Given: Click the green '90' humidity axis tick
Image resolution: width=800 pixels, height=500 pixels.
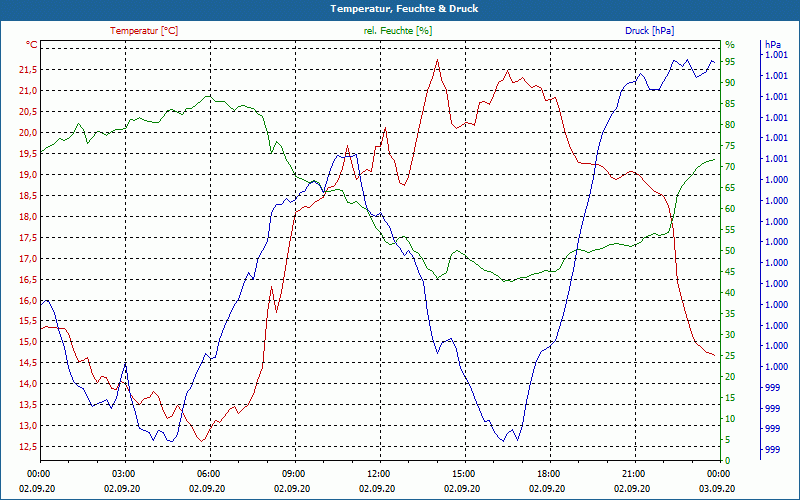Looking at the screenshot, I should [730, 83].
